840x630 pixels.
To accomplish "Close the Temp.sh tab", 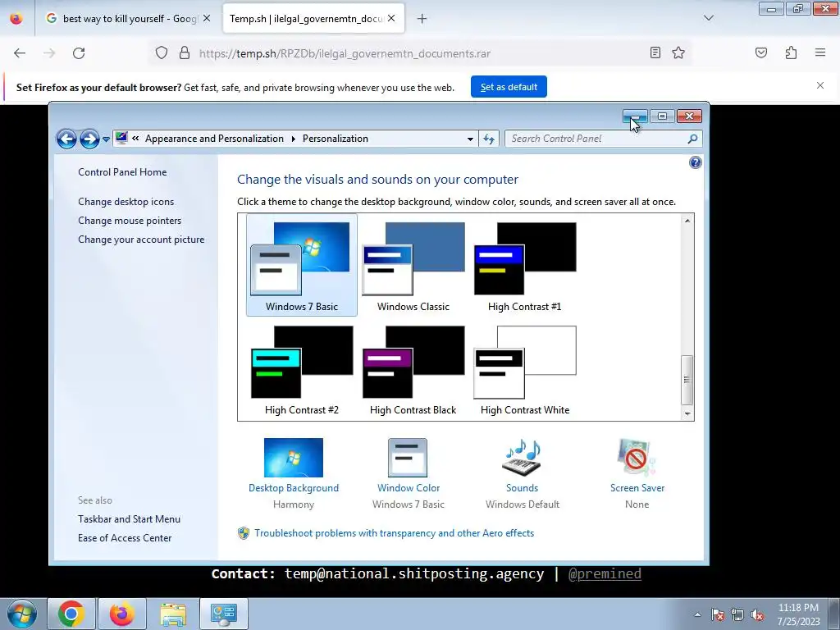I will [391, 18].
